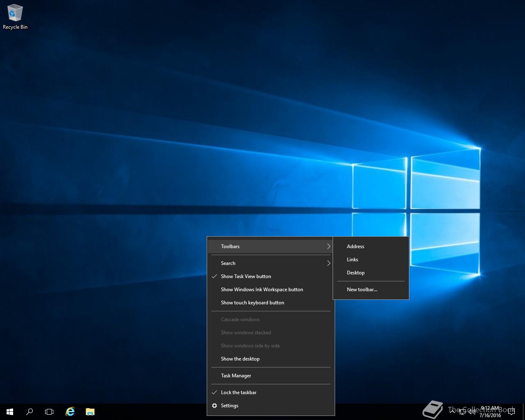Viewport: 525px width, 420px height.
Task: Expand the Search submenu arrow
Action: click(x=329, y=263)
